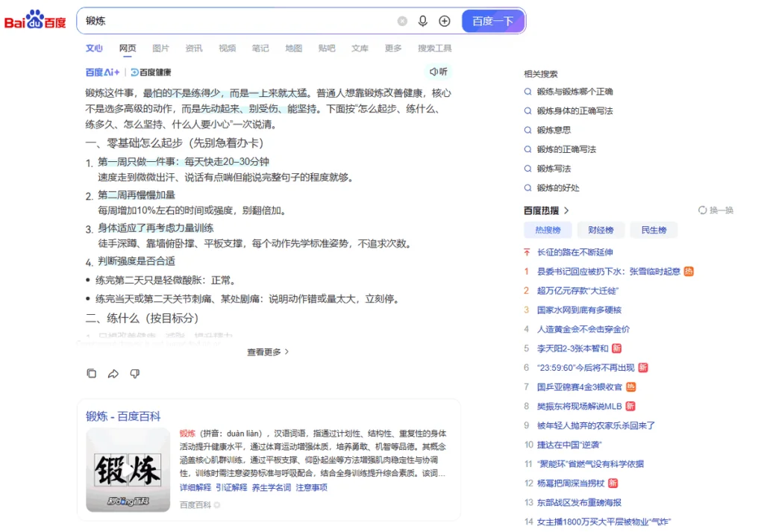Open 搜索工具 options
764x532 pixels.
(x=435, y=48)
